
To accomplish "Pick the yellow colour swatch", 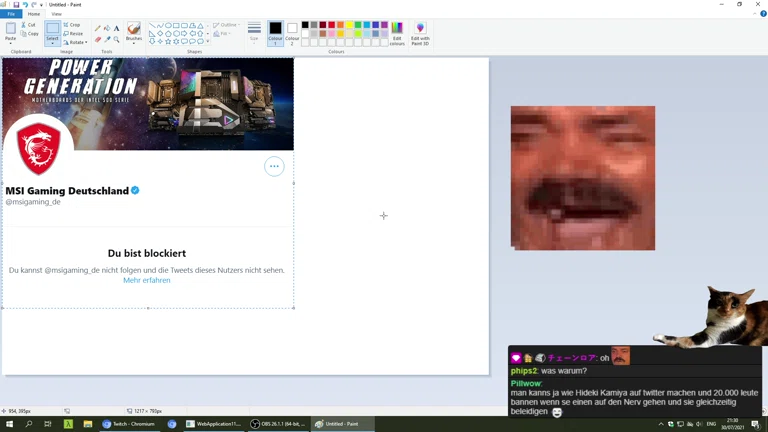I will click(349, 25).
